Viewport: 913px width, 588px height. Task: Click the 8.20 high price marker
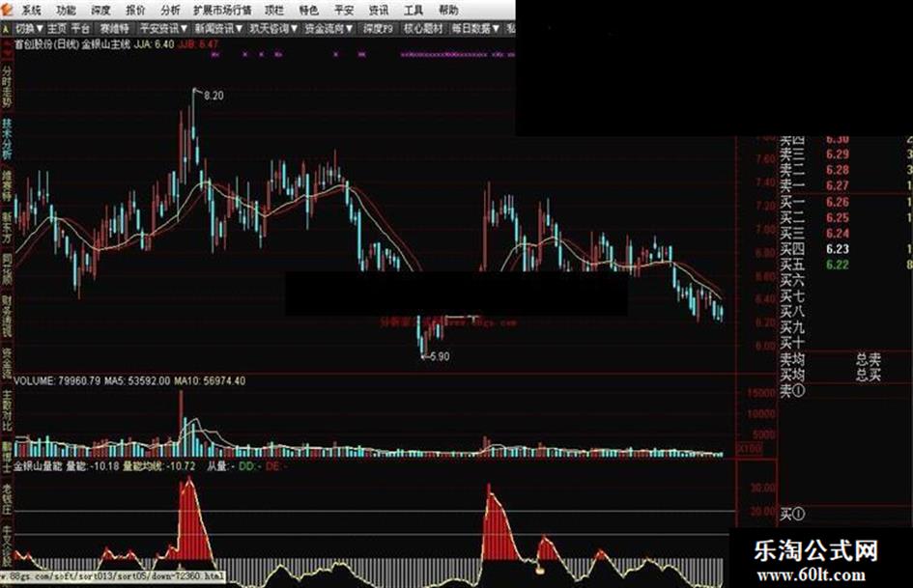click(214, 96)
